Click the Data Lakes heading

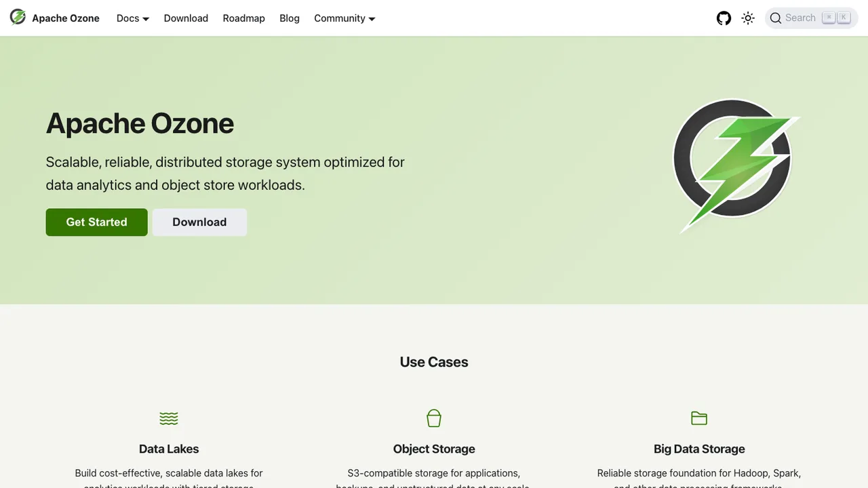pos(169,449)
